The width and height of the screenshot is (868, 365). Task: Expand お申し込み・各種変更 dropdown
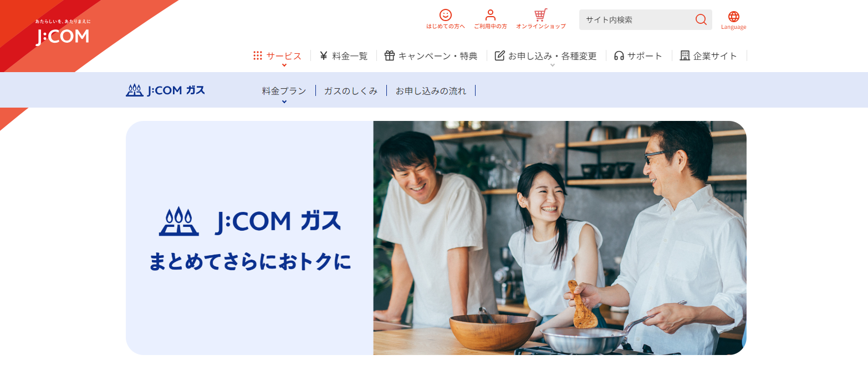[553, 65]
